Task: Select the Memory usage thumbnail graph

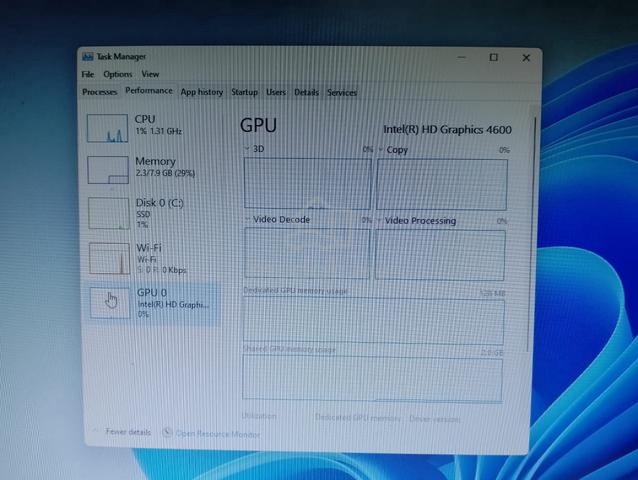Action: coord(108,170)
